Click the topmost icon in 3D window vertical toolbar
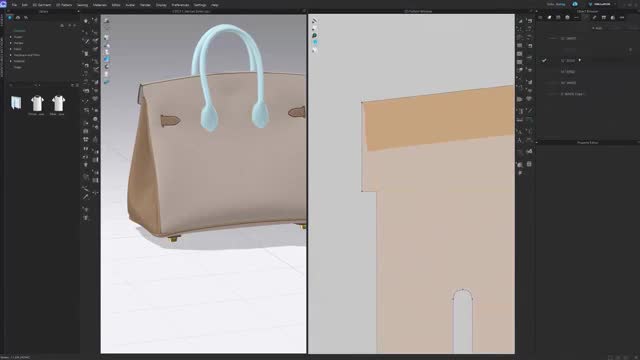This screenshot has height=360, width=640. pos(107,21)
